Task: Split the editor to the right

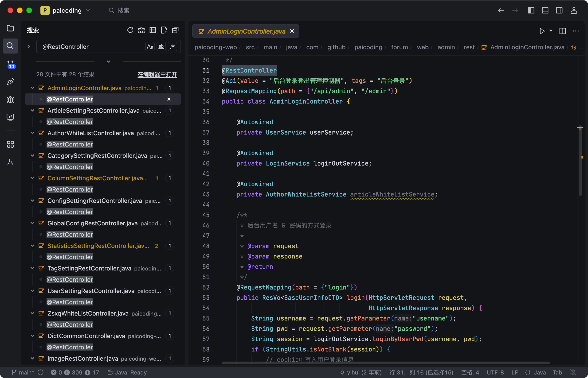Action: point(562,31)
